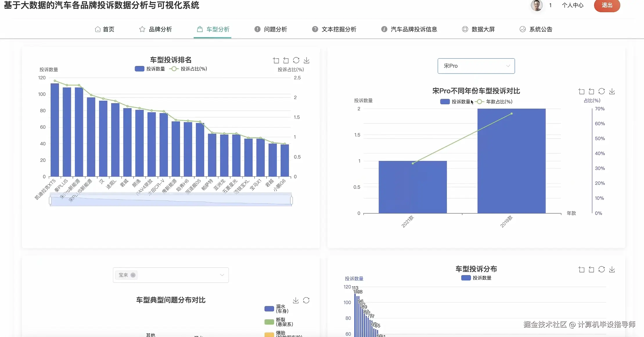Open 汽车品牌投诉信息 tab

(x=409, y=29)
